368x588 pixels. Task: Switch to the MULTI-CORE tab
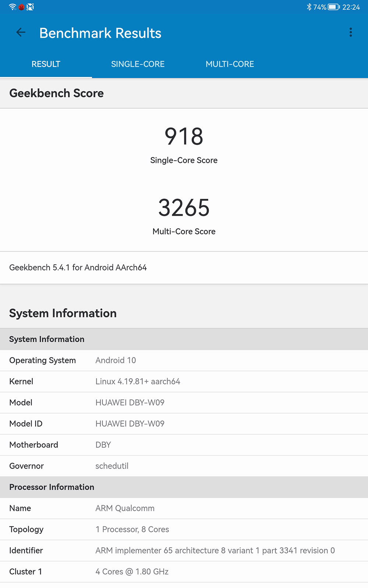tap(230, 64)
